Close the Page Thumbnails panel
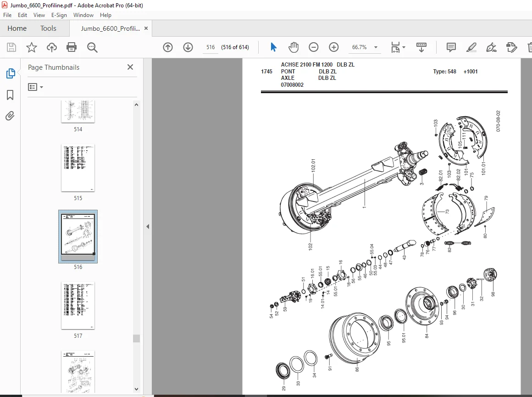The height and width of the screenshot is (397, 532). (x=130, y=67)
